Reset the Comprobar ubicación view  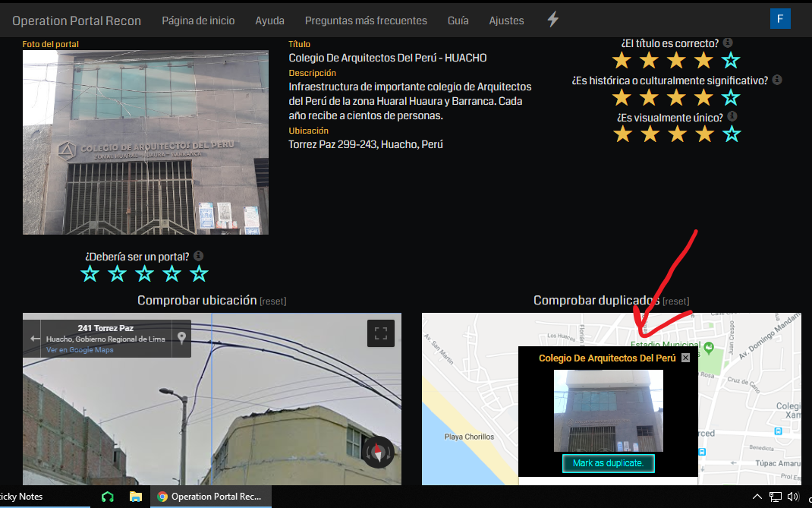273,301
